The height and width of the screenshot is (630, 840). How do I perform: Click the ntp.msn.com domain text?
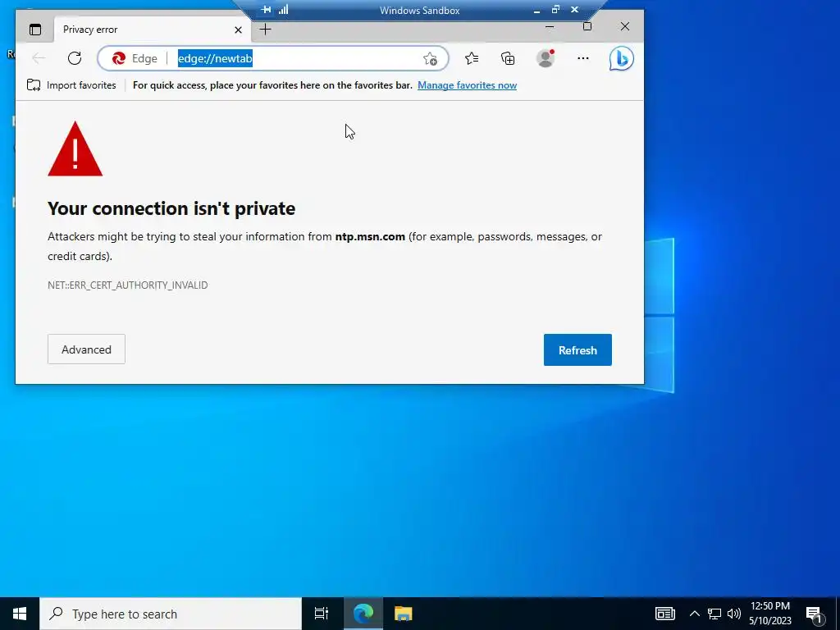click(x=370, y=236)
